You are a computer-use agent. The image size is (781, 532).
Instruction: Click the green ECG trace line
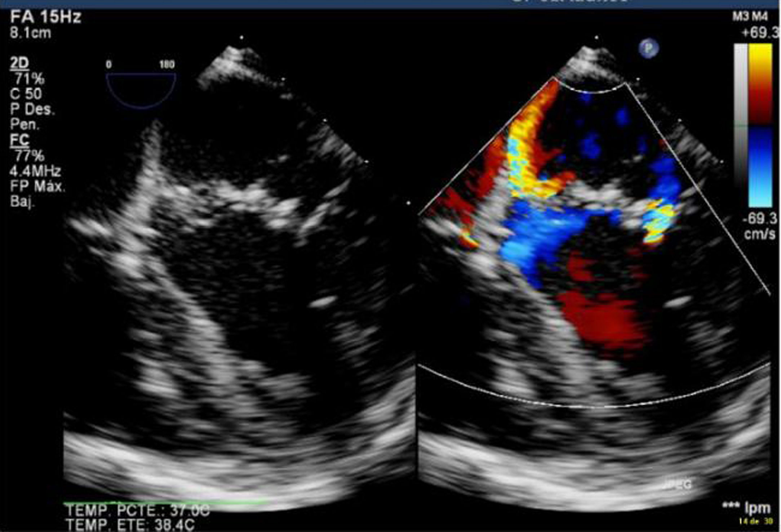tap(166, 502)
